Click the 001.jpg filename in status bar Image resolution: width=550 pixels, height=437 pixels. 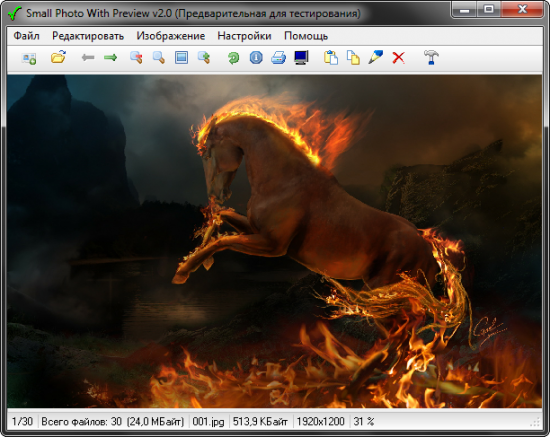tap(208, 422)
